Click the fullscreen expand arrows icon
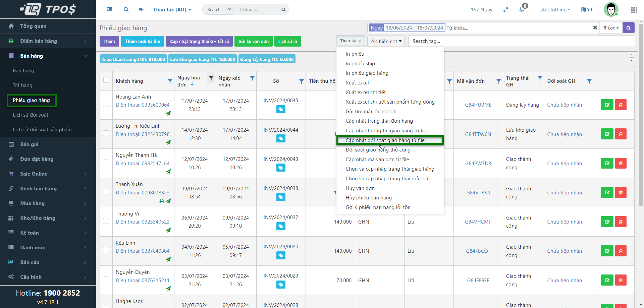 [x=506, y=10]
